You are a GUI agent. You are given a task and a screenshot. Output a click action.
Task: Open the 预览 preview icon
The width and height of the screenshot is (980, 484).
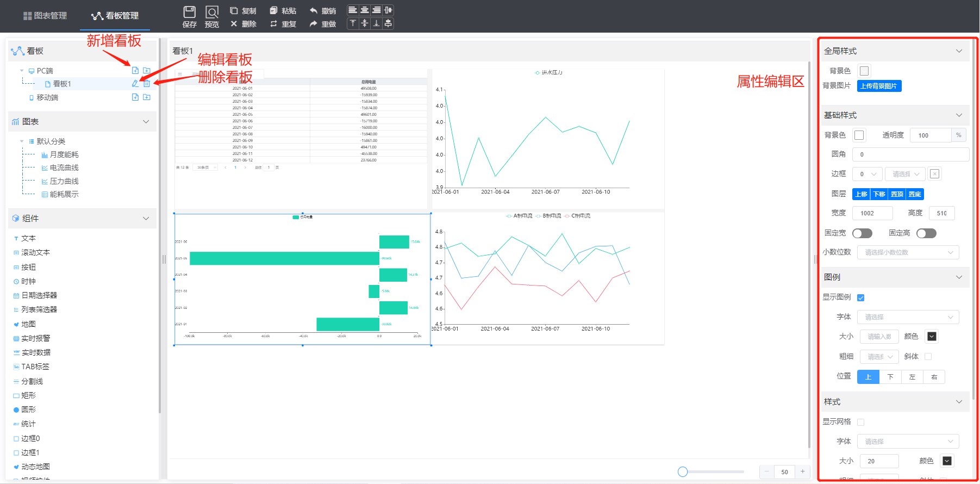tap(212, 16)
